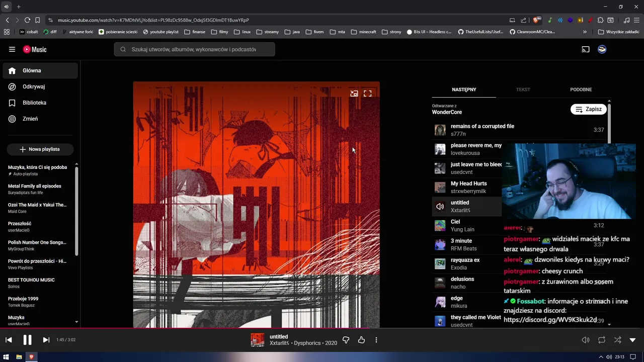Viewport: 644px width, 362px height.
Task: Open the Metal Family all episodes playlist
Action: point(37,189)
